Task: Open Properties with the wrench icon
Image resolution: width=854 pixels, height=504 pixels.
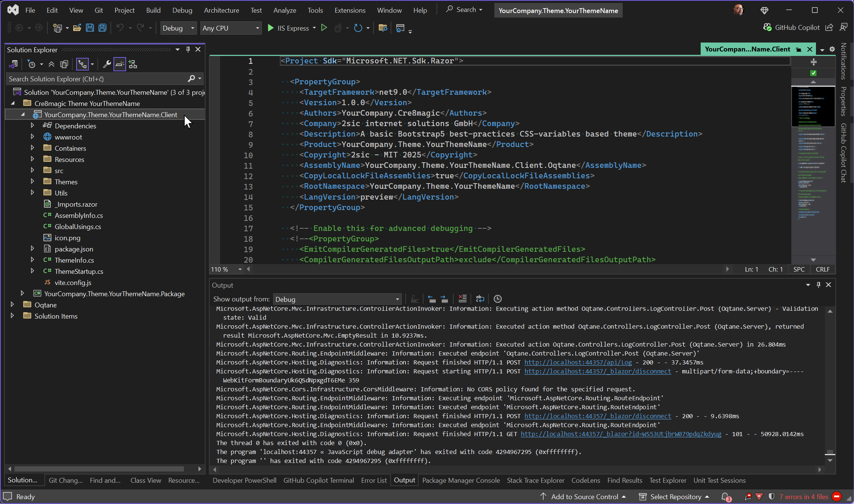Action: (x=107, y=64)
